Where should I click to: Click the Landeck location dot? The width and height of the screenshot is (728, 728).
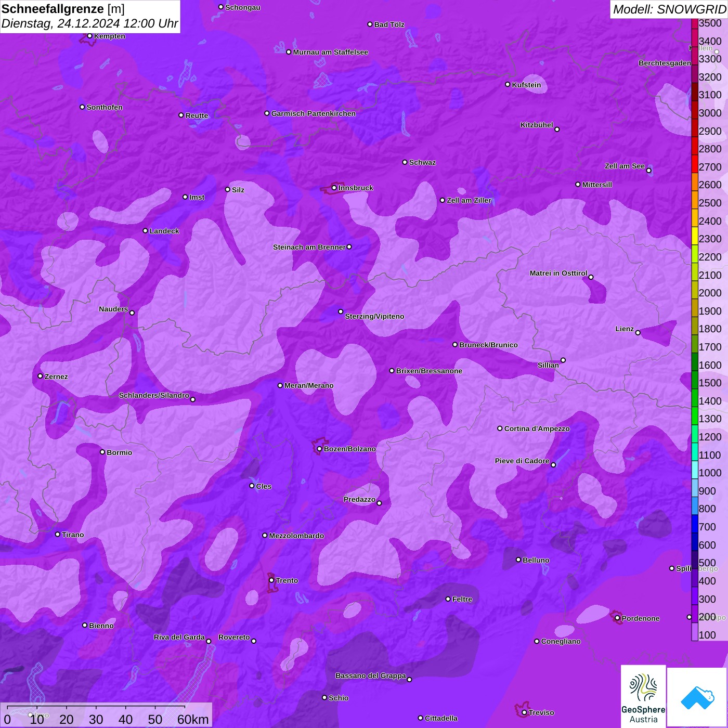145,230
